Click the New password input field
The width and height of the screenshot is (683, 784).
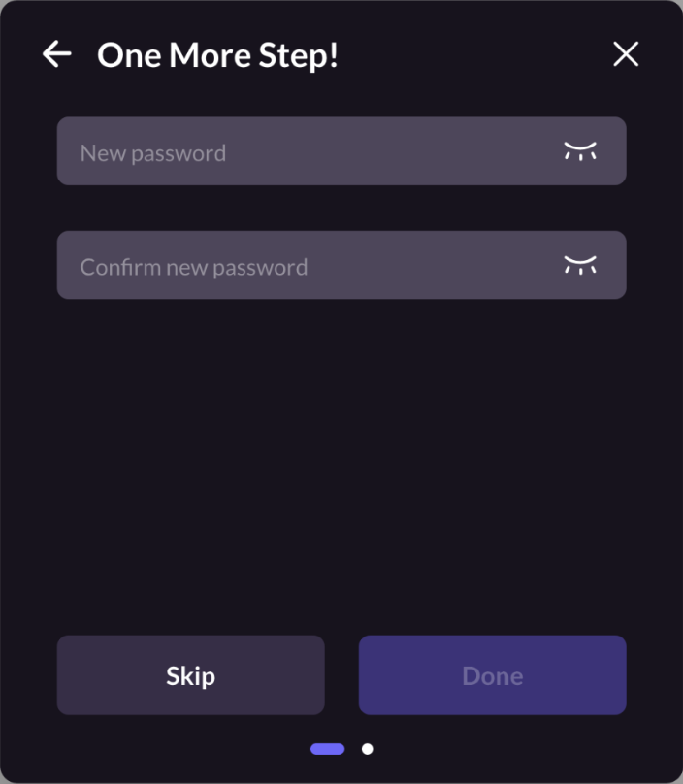pos(301,151)
